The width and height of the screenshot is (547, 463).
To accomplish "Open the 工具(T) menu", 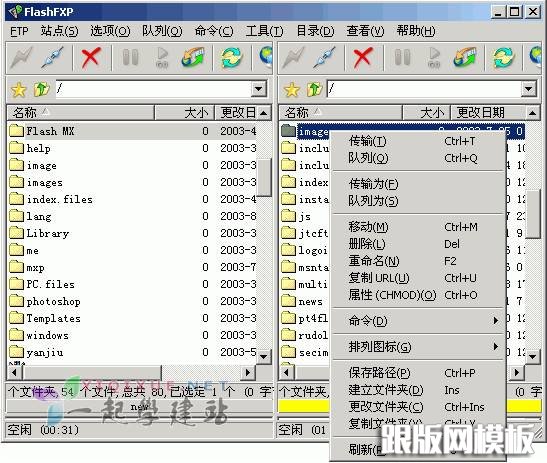I will click(264, 31).
